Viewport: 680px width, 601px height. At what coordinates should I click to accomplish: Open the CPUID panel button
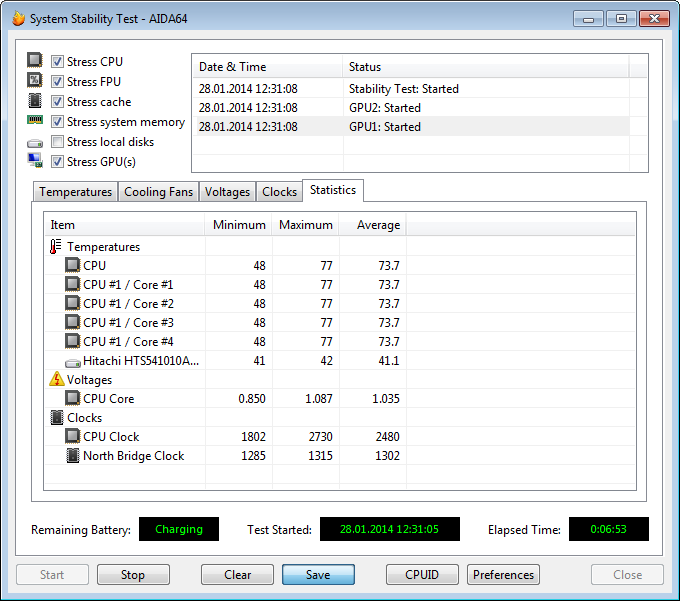tap(422, 575)
